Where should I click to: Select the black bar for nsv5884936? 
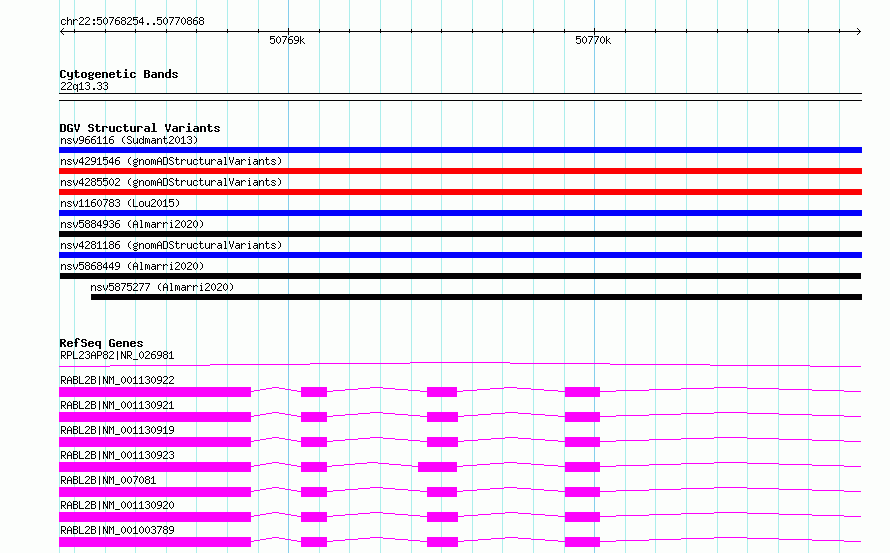tap(460, 234)
